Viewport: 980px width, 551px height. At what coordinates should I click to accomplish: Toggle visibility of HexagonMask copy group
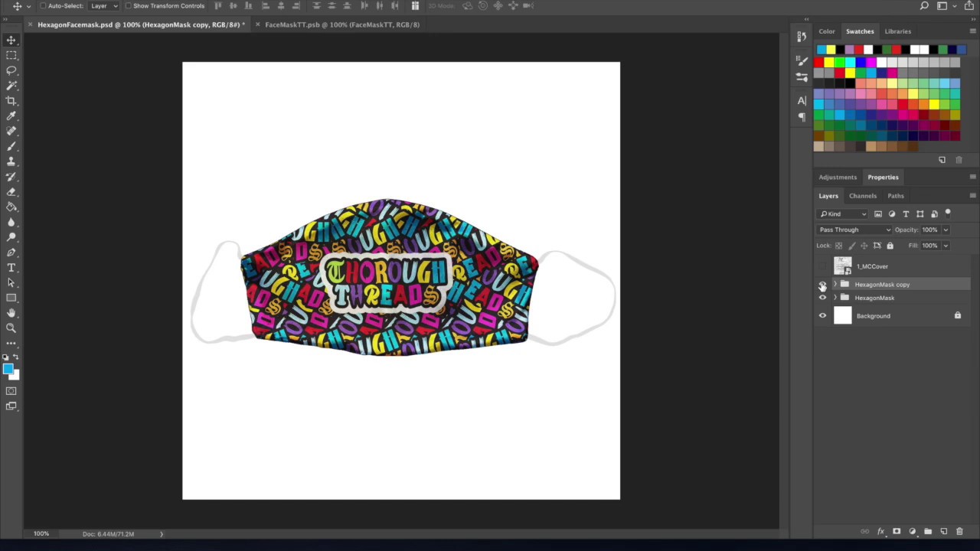[x=823, y=285]
